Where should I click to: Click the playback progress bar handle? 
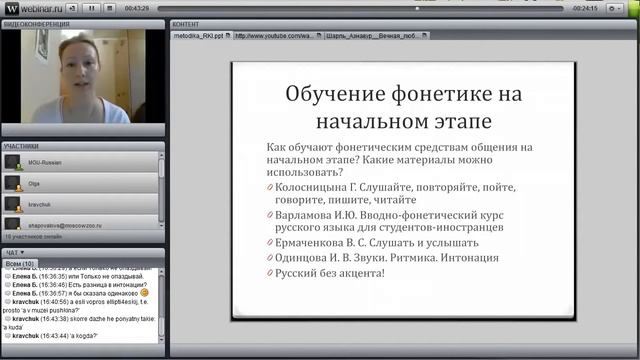(x=417, y=8)
